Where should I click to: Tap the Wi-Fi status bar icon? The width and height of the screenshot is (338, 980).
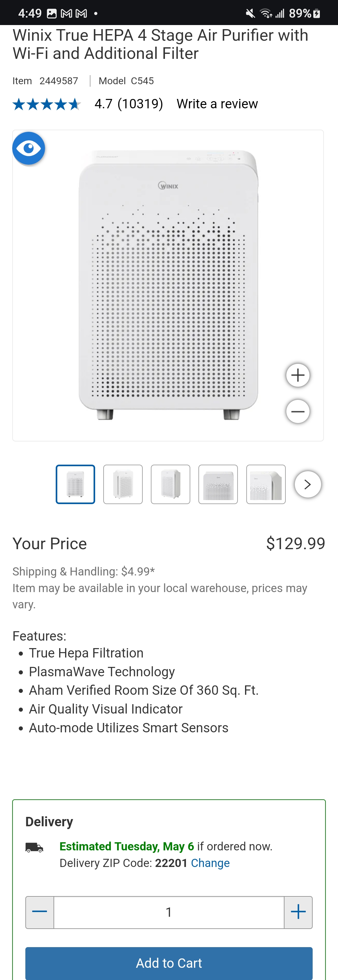(266, 14)
